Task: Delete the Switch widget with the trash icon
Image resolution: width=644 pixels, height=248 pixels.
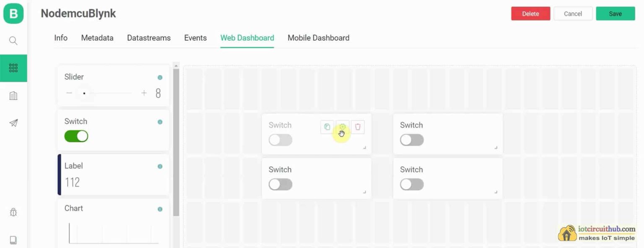Action: click(358, 127)
